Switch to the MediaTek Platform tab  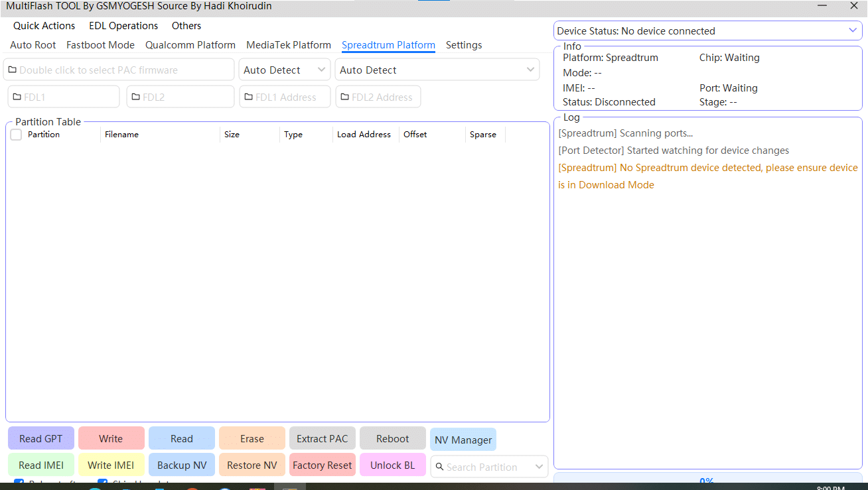(x=289, y=45)
